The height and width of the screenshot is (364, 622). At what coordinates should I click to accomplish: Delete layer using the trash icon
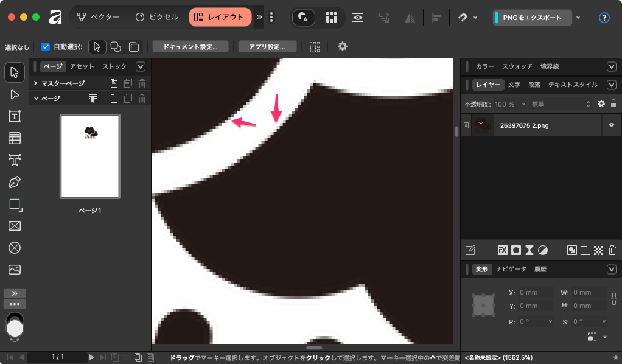(612, 250)
